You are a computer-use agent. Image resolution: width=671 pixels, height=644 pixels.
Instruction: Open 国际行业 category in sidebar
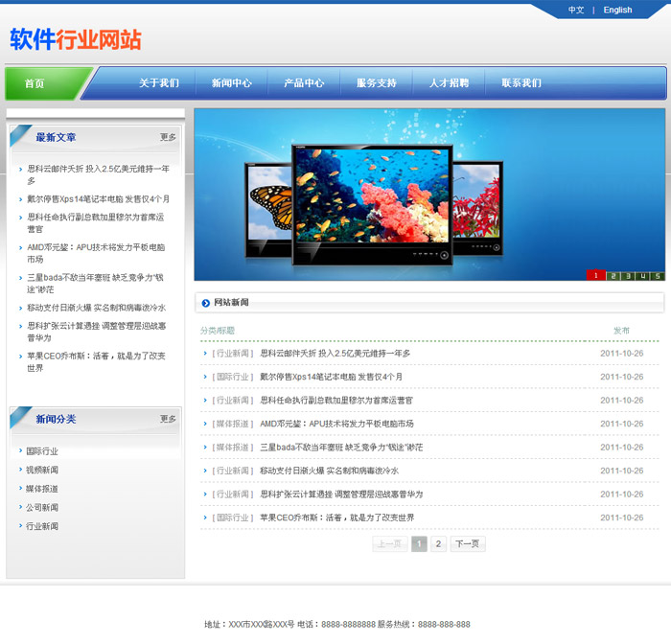click(41, 451)
